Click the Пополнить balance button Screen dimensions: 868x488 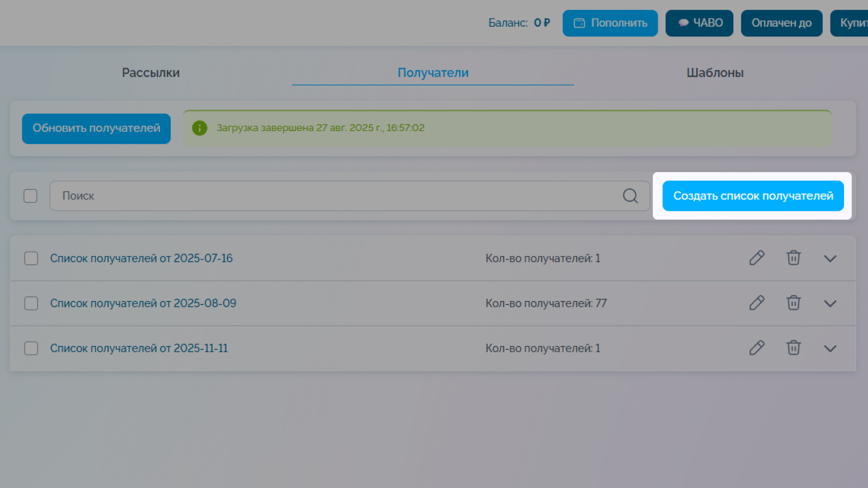(x=610, y=23)
